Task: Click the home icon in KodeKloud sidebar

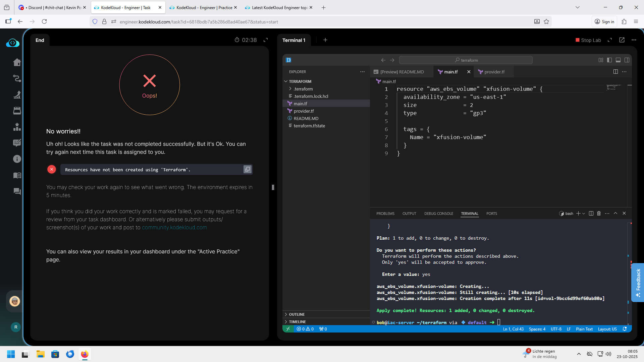Action: 17,62
